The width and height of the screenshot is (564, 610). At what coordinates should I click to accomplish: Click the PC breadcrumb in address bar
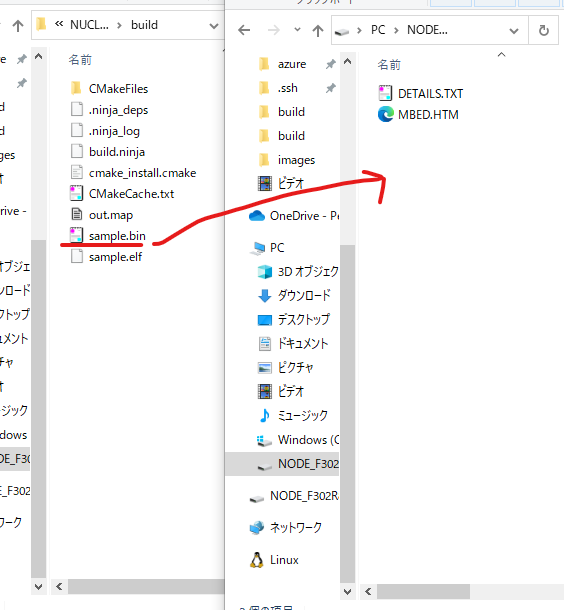tap(378, 30)
